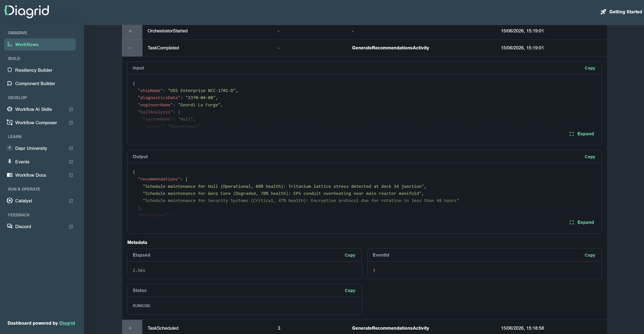Click the Warp Core recommendation line

point(283,194)
